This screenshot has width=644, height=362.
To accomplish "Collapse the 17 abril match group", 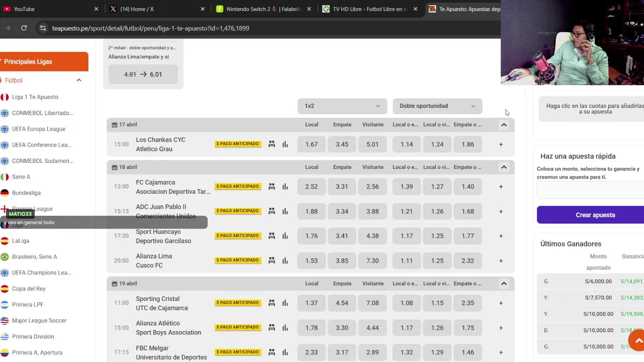I will tap(504, 125).
